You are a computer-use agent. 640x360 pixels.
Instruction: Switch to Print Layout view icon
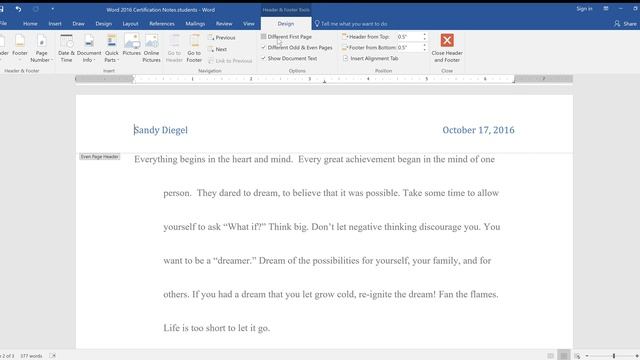[564, 356]
